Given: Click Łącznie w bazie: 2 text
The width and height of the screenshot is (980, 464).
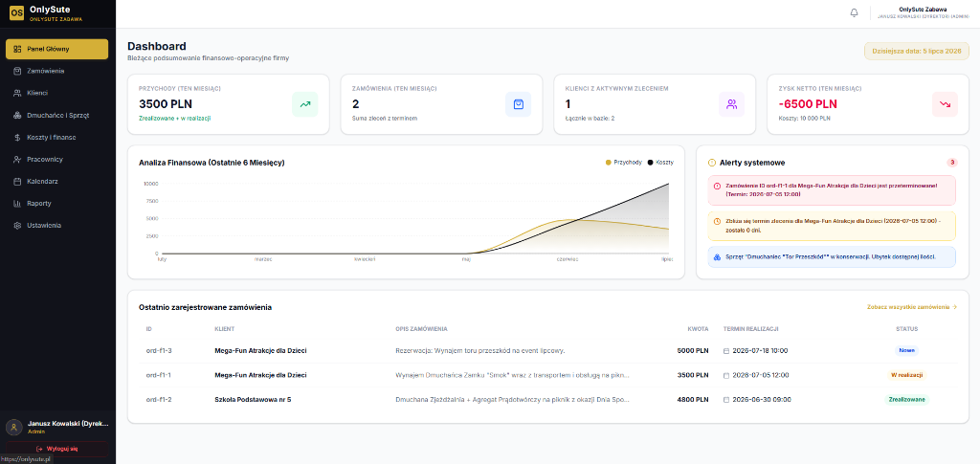Looking at the screenshot, I should click(x=590, y=118).
